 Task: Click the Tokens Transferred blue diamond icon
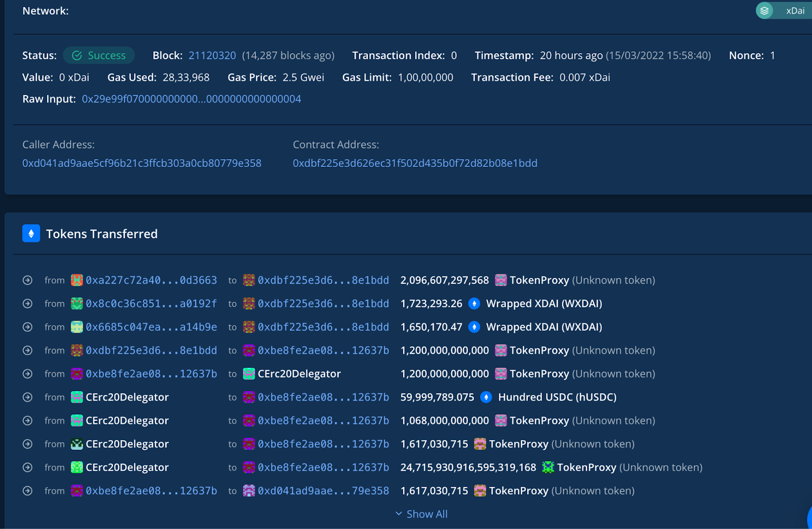[x=31, y=233]
